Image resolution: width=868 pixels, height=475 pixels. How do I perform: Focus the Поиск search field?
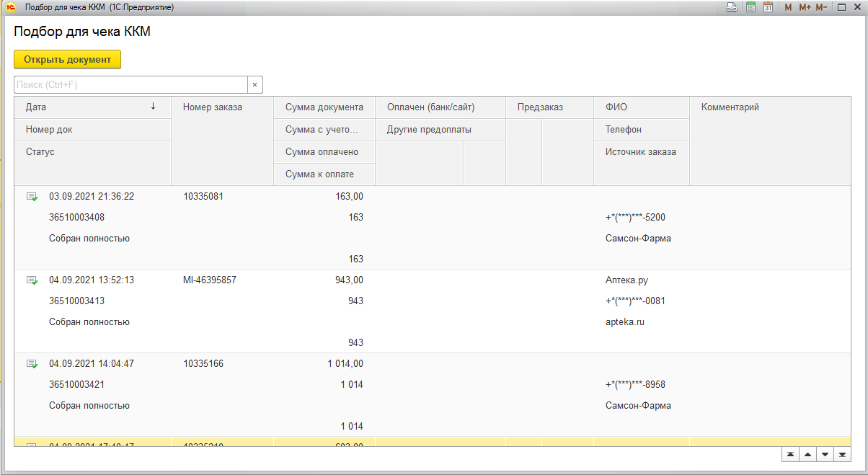tap(130, 85)
